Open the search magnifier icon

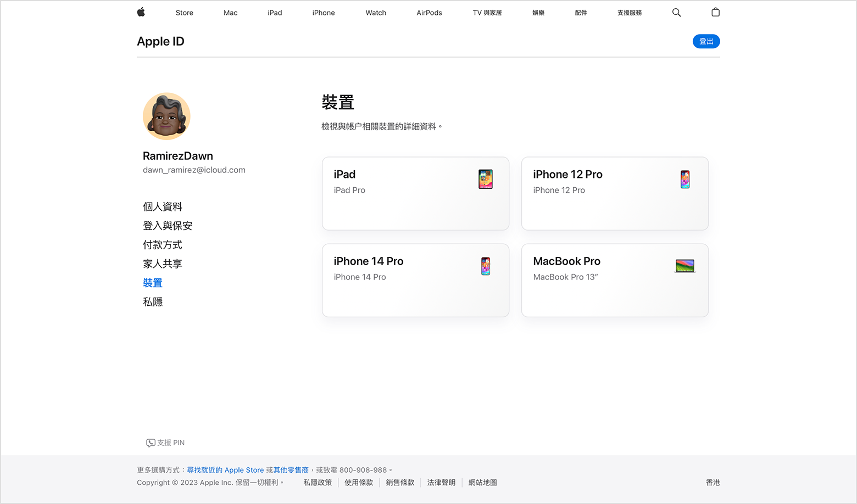pyautogui.click(x=676, y=13)
